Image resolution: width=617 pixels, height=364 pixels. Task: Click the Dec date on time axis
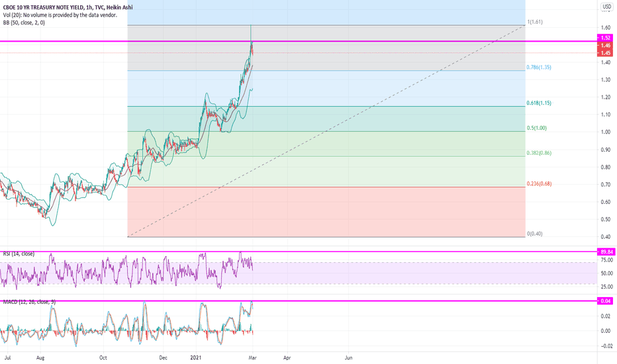point(163,357)
